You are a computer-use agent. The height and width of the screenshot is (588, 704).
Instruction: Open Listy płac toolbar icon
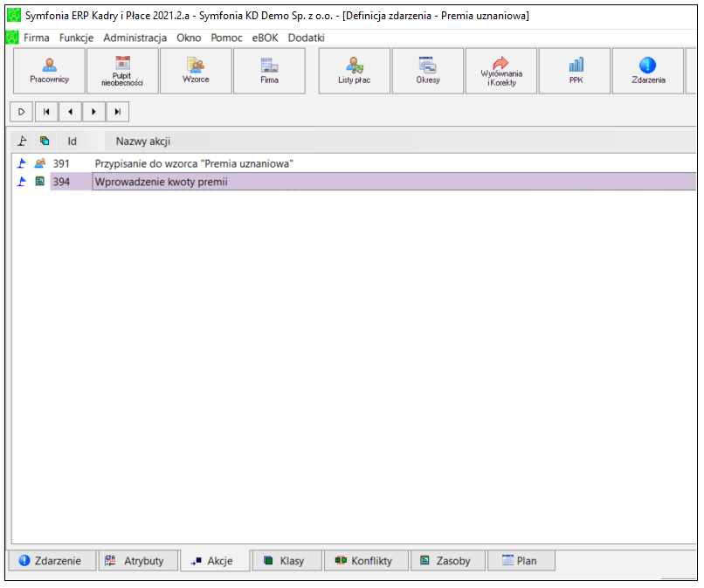coord(355,71)
